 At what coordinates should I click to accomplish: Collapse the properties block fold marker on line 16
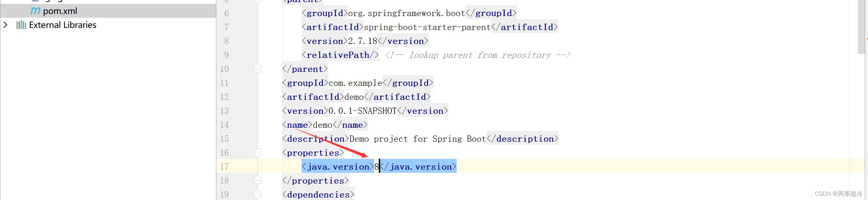coord(258,153)
